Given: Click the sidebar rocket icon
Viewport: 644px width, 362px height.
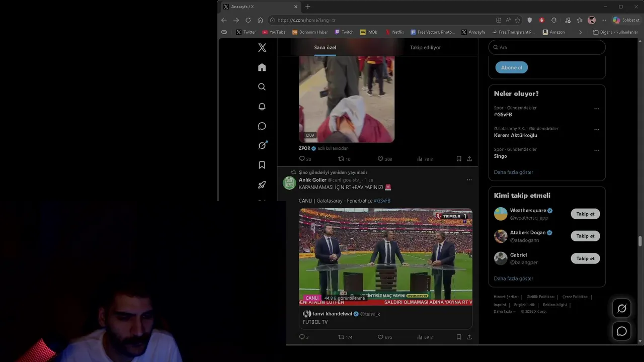Looking at the screenshot, I should [x=262, y=185].
